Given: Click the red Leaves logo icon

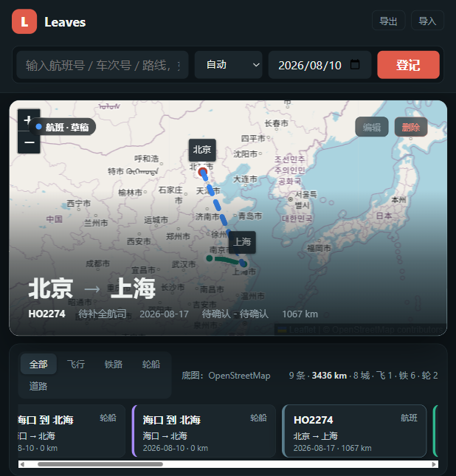Looking at the screenshot, I should coord(24,21).
